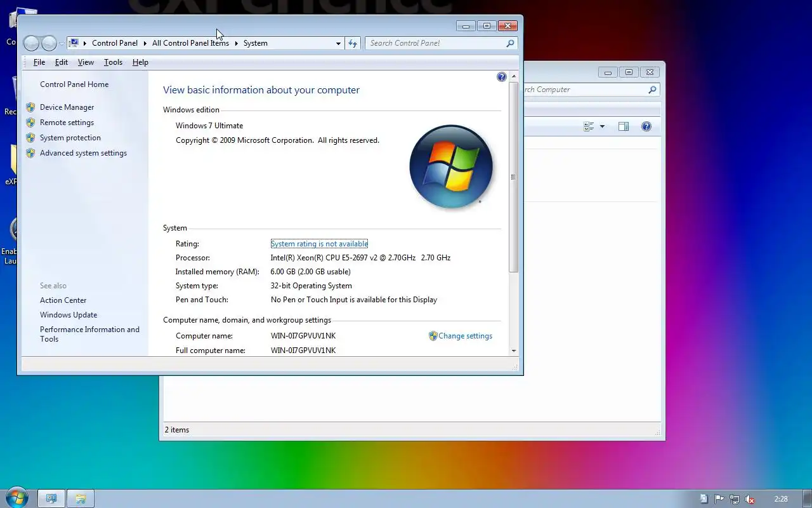Open the Help menu
Viewport: 812px width, 508px height.
[x=140, y=62]
